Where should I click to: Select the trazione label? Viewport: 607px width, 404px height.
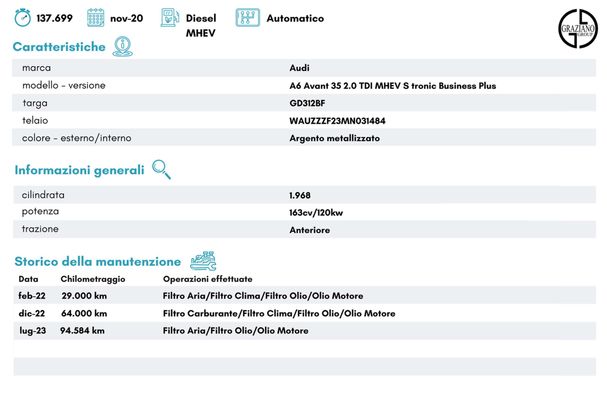point(40,229)
